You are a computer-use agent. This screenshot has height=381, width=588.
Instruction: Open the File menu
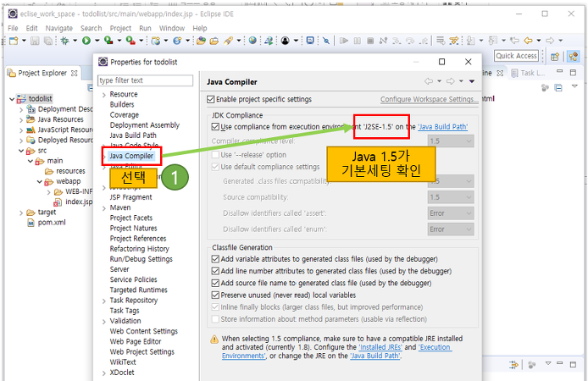click(x=13, y=28)
